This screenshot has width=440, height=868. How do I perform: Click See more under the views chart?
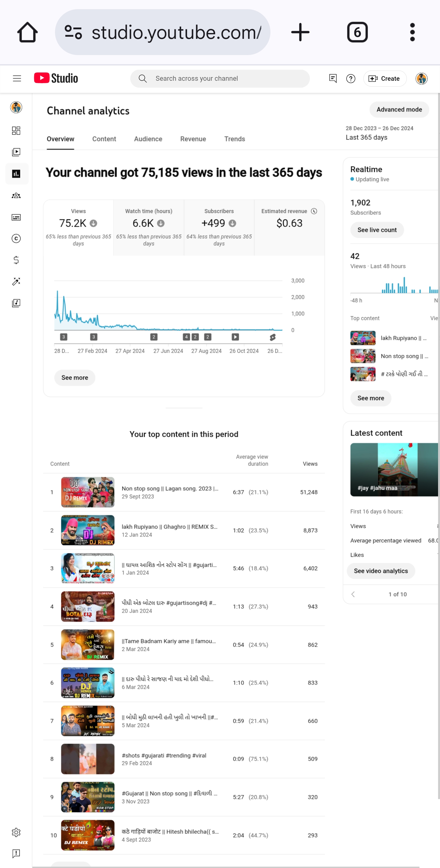(x=75, y=378)
